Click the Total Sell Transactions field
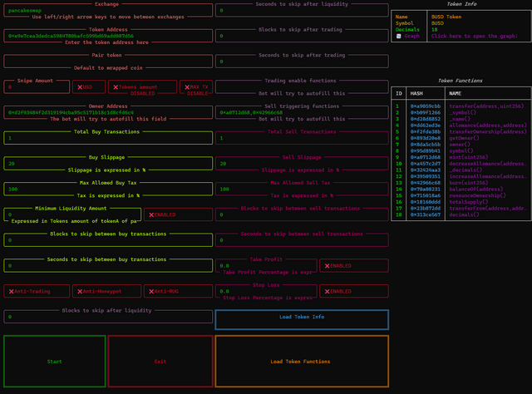This screenshot has height=394, width=532. (302, 138)
